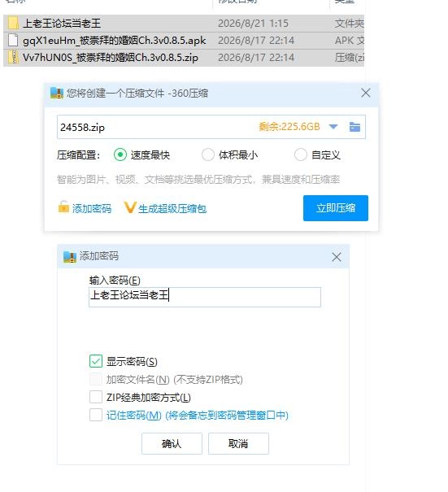This screenshot has height=492, width=448.
Task: Click the date 2026/8/21 1:15
Action: (x=253, y=24)
